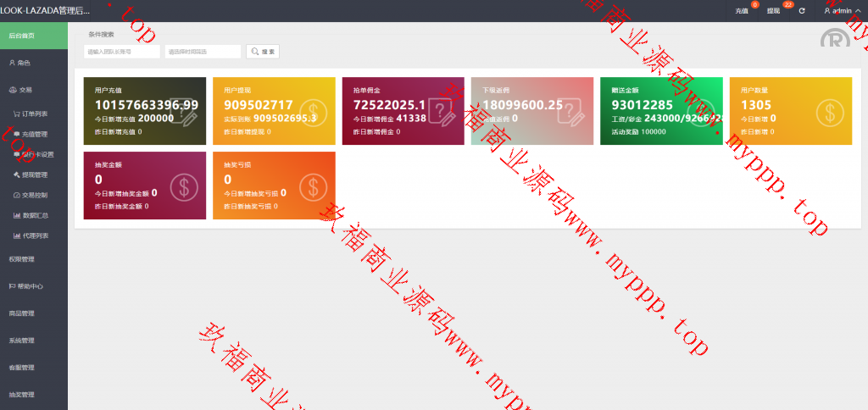Expand the 权限管理 sidebar section
Viewport: 868px width, 410px height.
click(22, 259)
